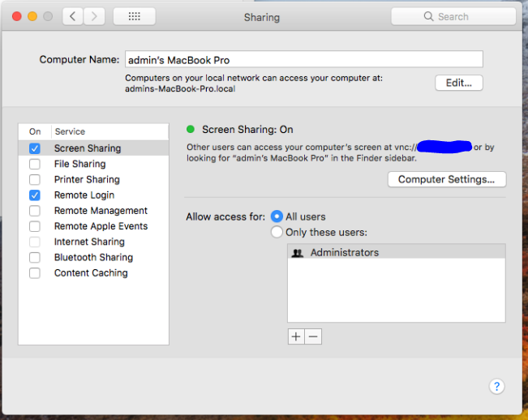The height and width of the screenshot is (420, 528).
Task: Enable the Bluetooth Sharing checkbox
Action: [35, 258]
